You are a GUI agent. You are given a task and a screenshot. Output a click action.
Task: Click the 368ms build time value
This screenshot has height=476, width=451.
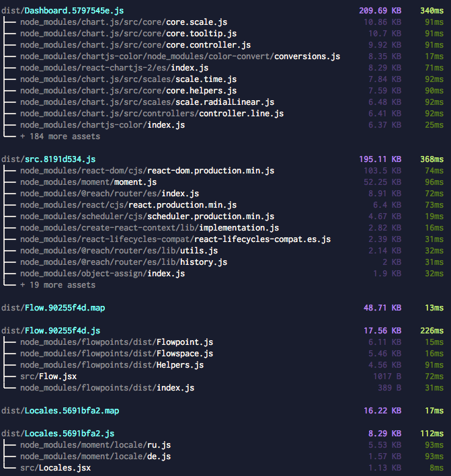432,159
